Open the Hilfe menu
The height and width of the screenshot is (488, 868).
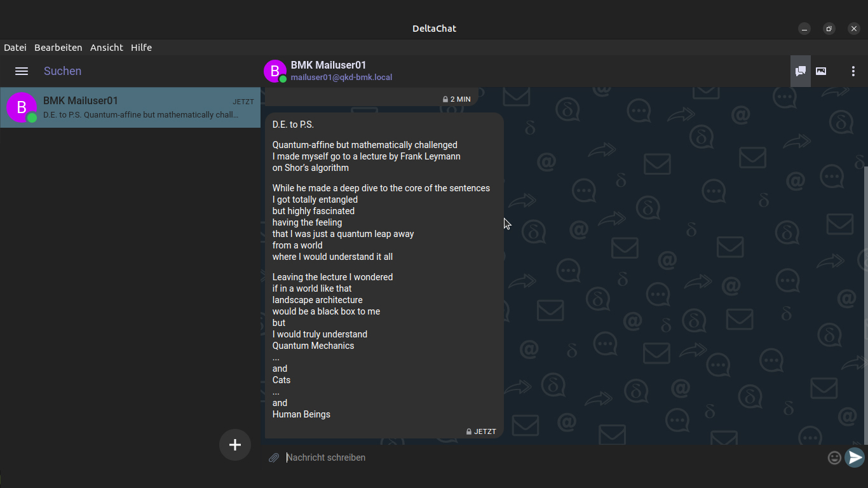click(x=141, y=48)
